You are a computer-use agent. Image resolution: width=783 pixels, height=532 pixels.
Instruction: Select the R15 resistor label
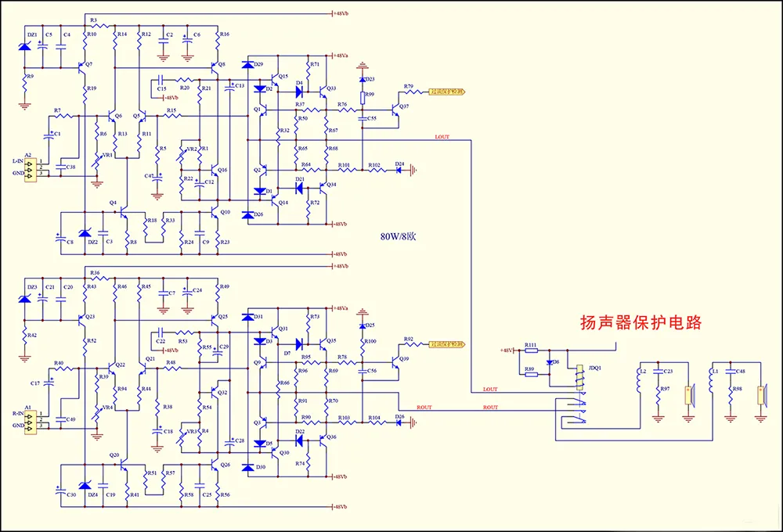click(x=171, y=110)
